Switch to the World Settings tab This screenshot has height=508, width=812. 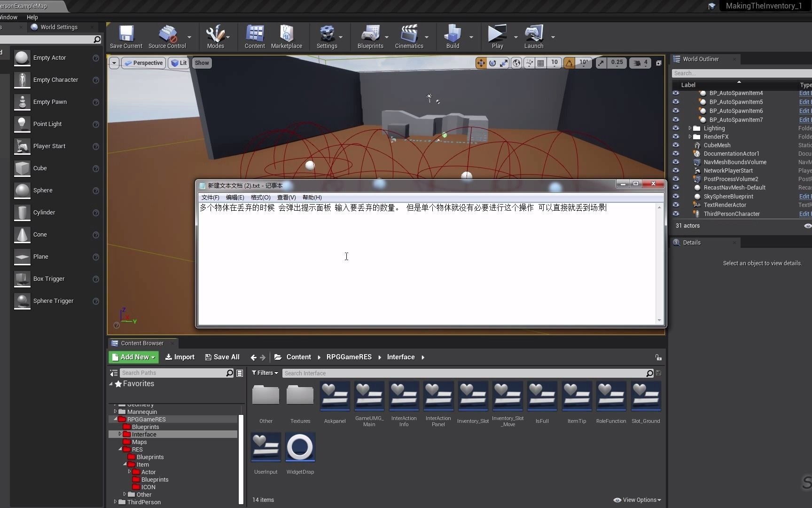[59, 27]
